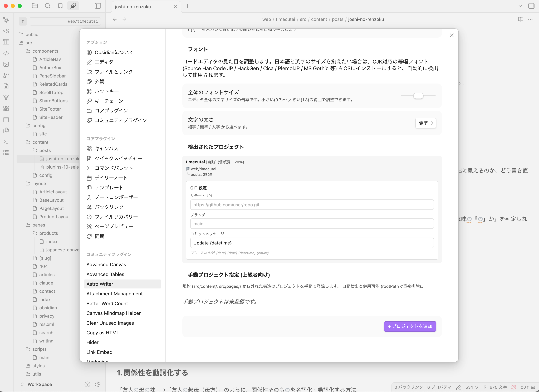
Task: Open the font weight 標準 dropdown
Action: click(x=426, y=123)
